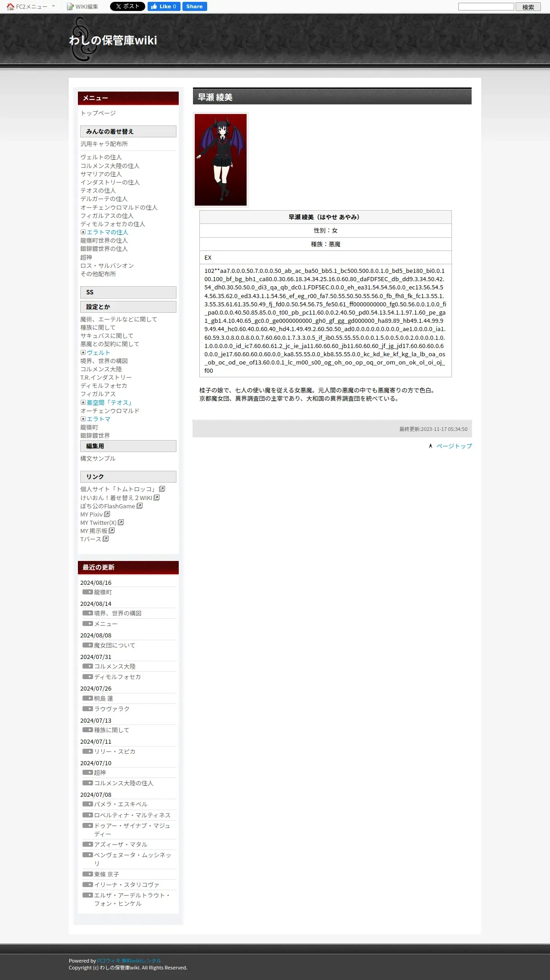The height and width of the screenshot is (980, 550).
Task: Click arrow icon beside 魔女団について
Action: (x=88, y=645)
